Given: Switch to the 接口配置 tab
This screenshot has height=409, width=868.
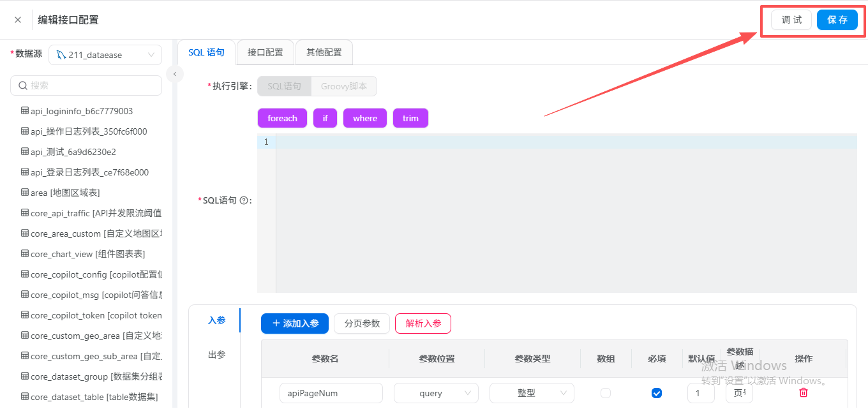Looking at the screenshot, I should pyautogui.click(x=265, y=52).
